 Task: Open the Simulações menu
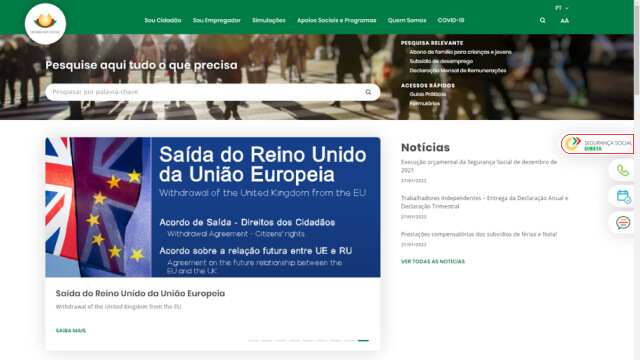(269, 20)
